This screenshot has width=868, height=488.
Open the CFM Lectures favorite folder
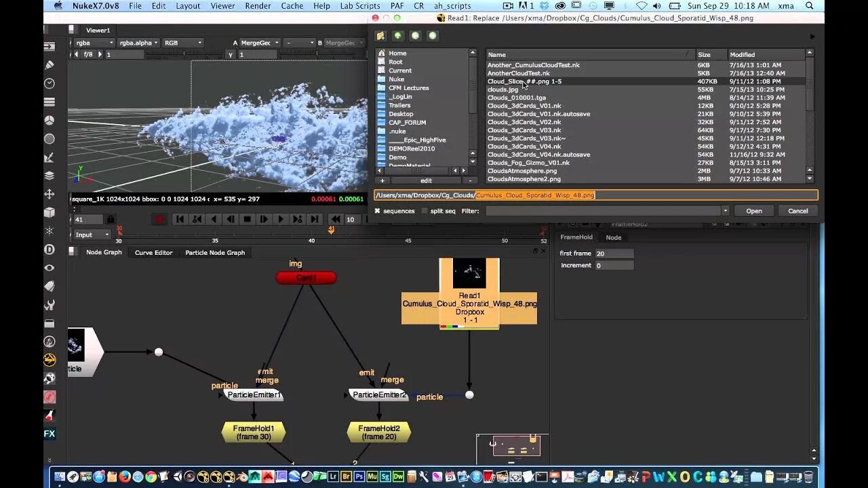point(408,88)
